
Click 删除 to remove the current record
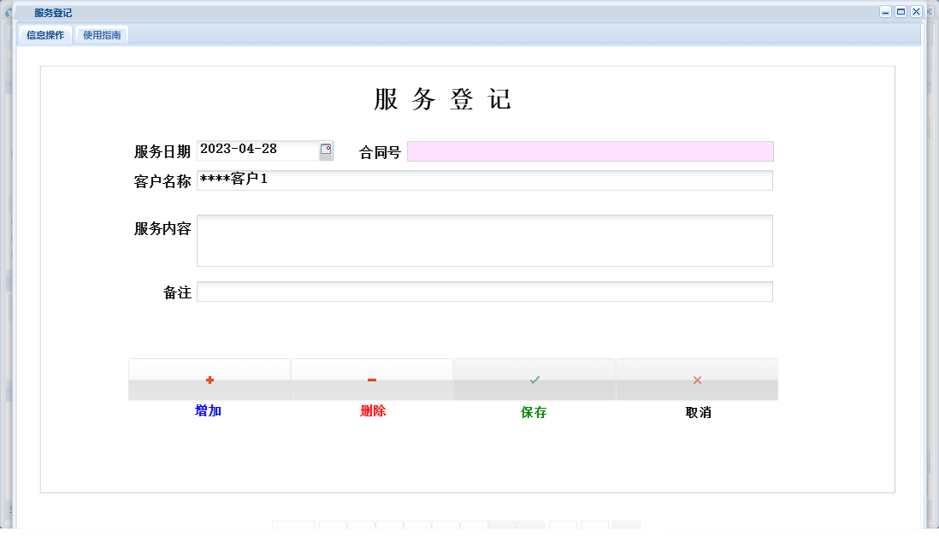pos(372,410)
